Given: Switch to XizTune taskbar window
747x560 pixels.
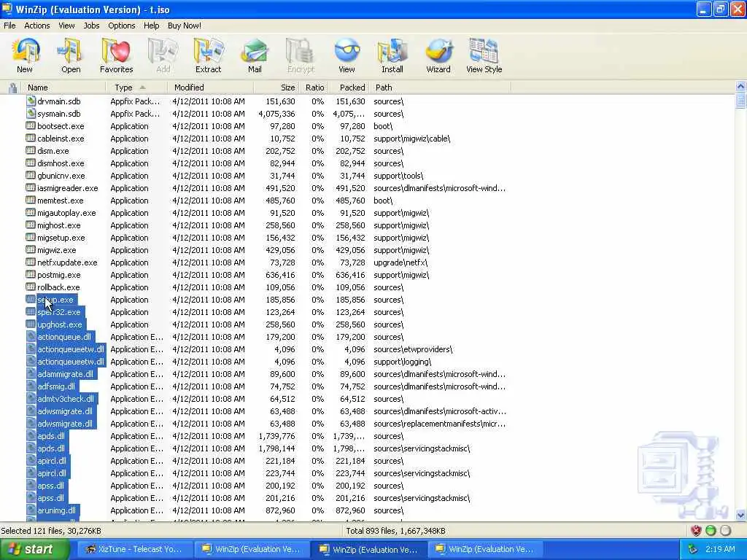Looking at the screenshot, I should tap(134, 549).
